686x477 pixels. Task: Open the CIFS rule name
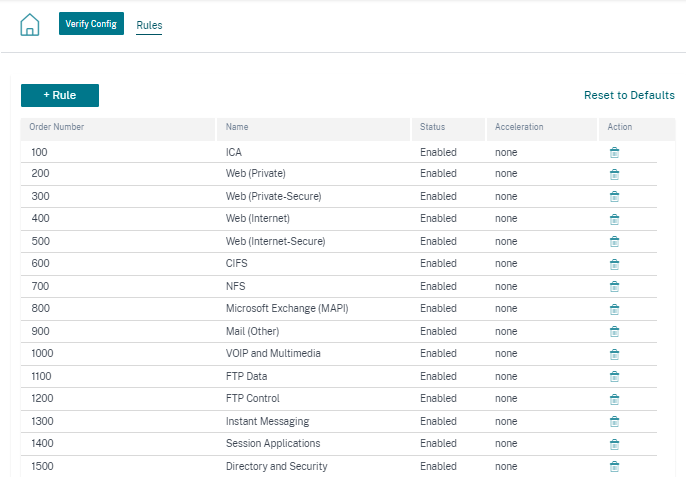click(237, 263)
